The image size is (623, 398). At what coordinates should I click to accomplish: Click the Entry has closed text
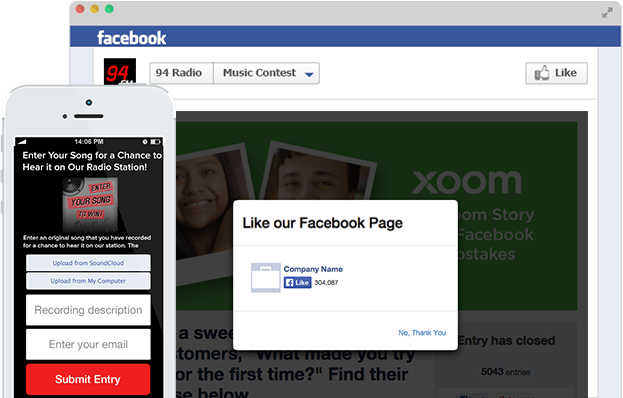[507, 340]
